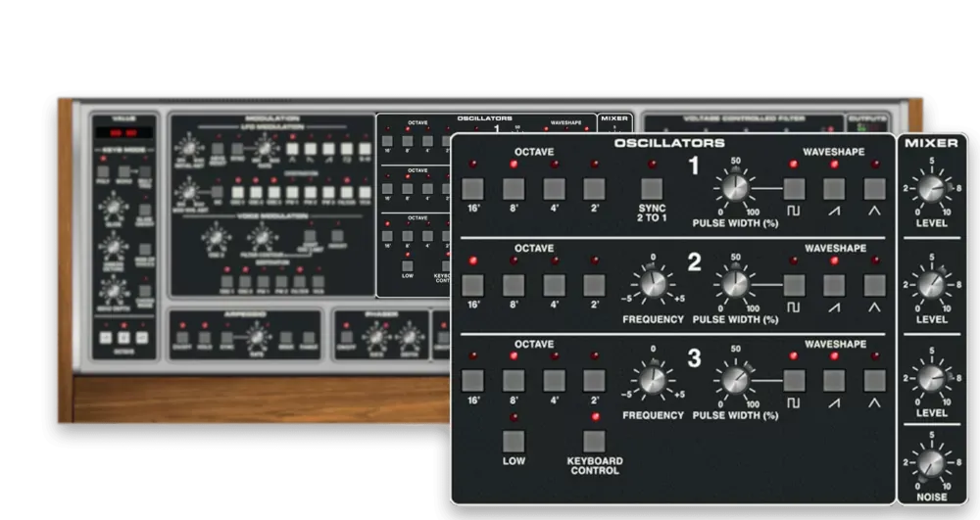Toggle Arpeggio Hold in background synth panel
The height and width of the screenshot is (520, 980).
coord(205,339)
